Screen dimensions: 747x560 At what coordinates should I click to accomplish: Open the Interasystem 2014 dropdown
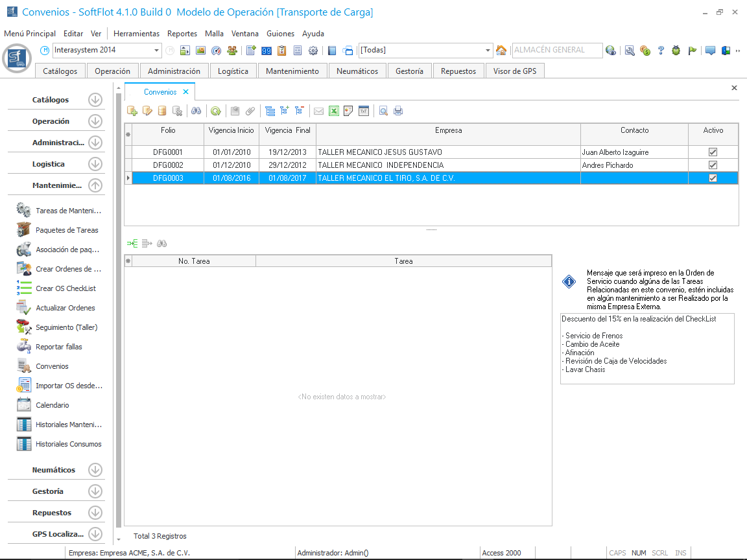coord(157,51)
